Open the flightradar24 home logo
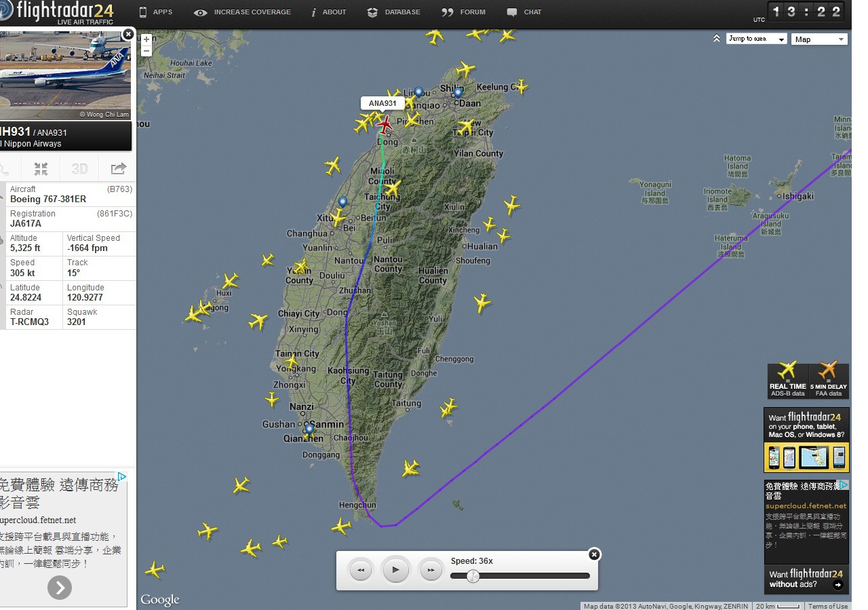 57,12
